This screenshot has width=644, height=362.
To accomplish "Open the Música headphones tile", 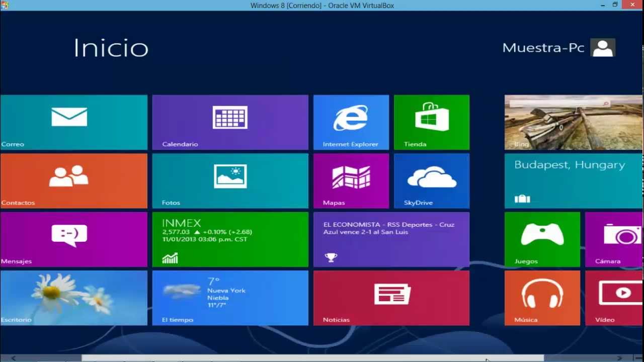I will (x=542, y=298).
